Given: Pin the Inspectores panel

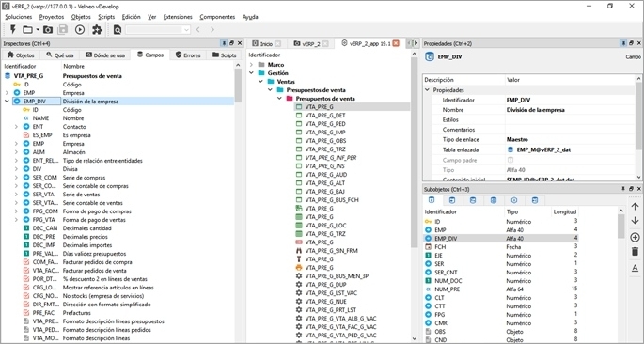Looking at the screenshot, I should coord(224,43).
